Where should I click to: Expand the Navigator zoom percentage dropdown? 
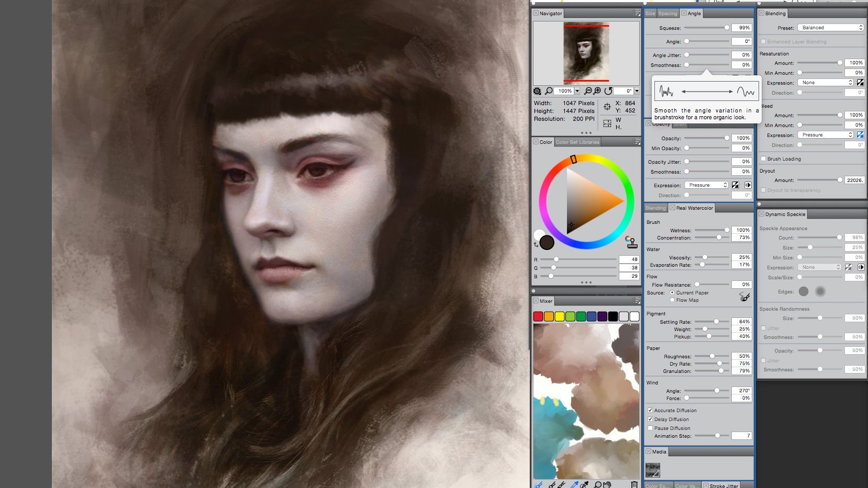coord(577,91)
